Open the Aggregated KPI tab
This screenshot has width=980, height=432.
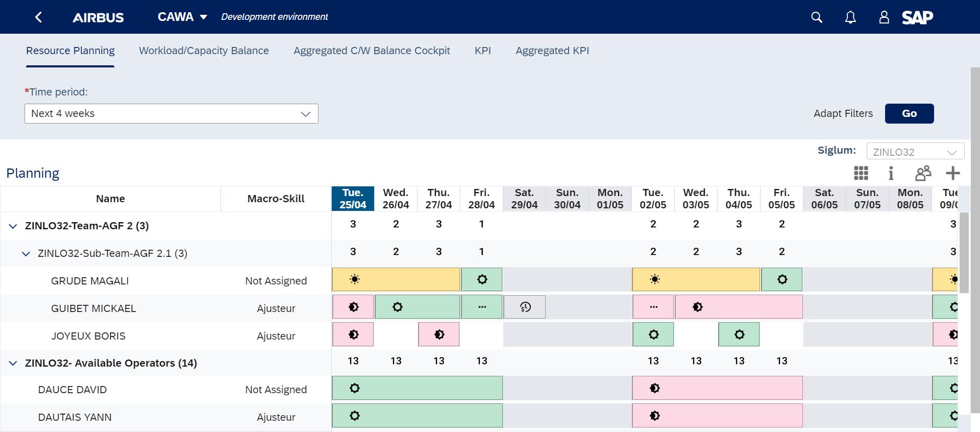(x=552, y=51)
